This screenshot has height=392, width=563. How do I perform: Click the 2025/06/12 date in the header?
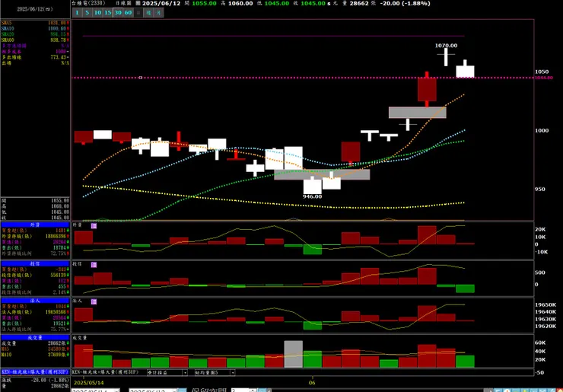(x=161, y=3)
